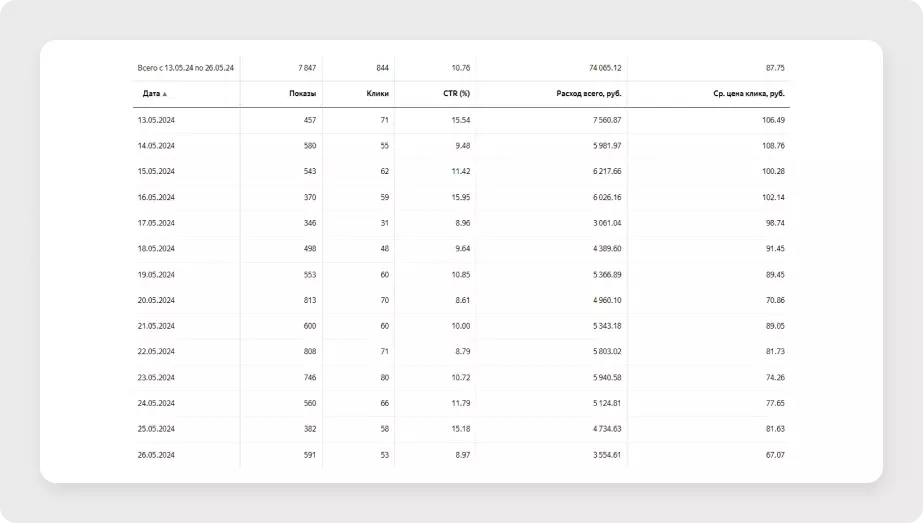Select CTR value 15.54
923x523 pixels.
click(x=461, y=120)
